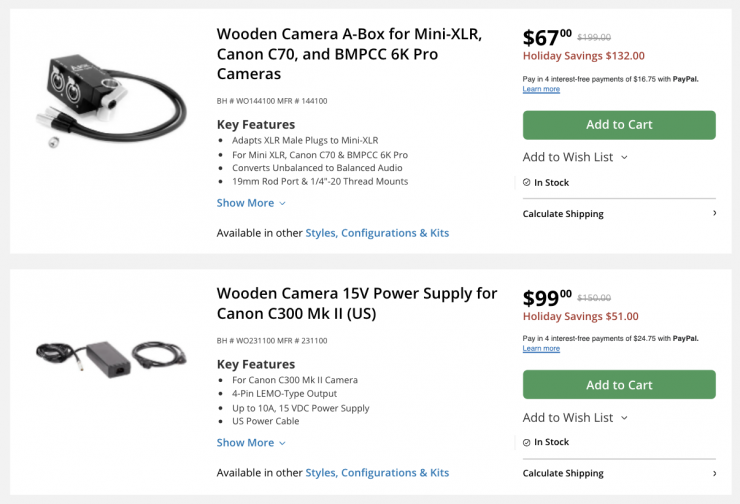Open Wooden Camera A-Box product image

[x=110, y=98]
